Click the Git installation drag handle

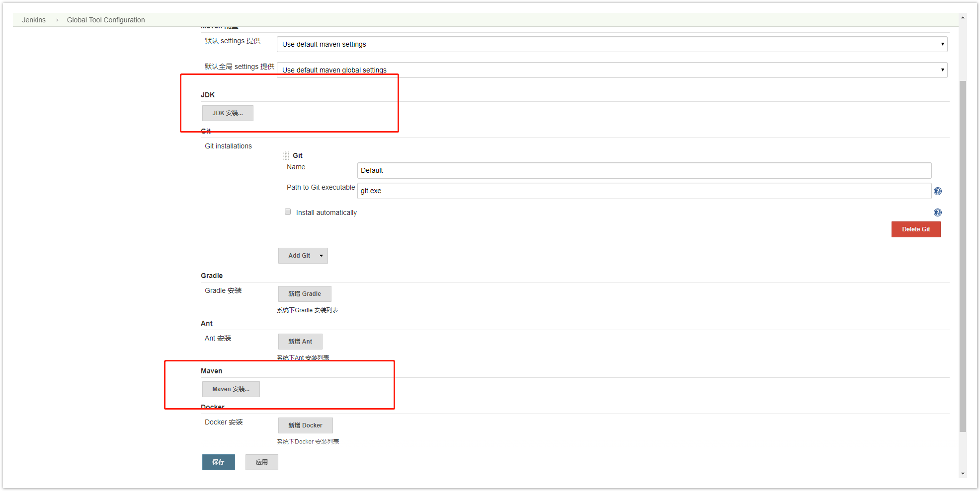click(x=286, y=155)
